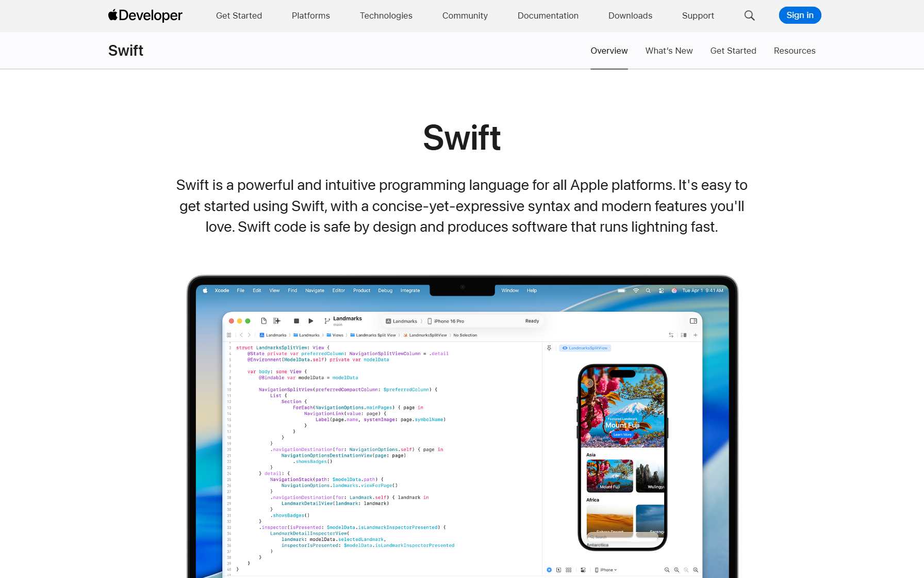924x578 pixels.
Task: Click the Xcode Stop button
Action: tap(296, 321)
